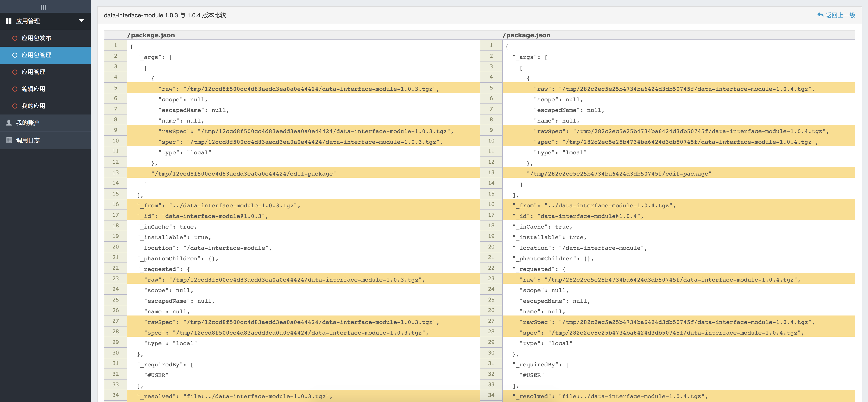Click the 调用日志 list icon
Image resolution: width=868 pixels, height=402 pixels.
pyautogui.click(x=9, y=140)
